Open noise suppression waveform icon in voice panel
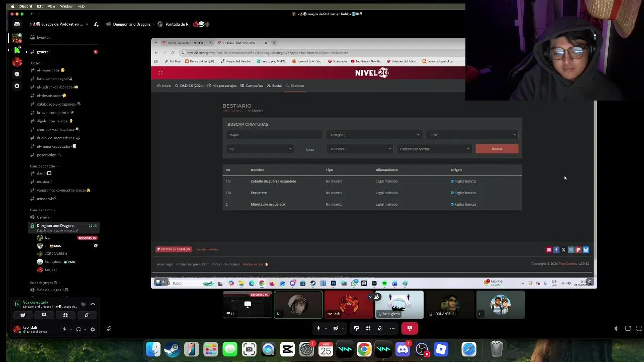 coord(84,304)
